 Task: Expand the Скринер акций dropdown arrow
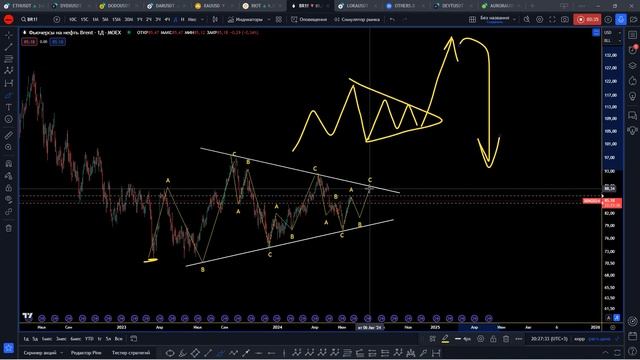[61, 353]
